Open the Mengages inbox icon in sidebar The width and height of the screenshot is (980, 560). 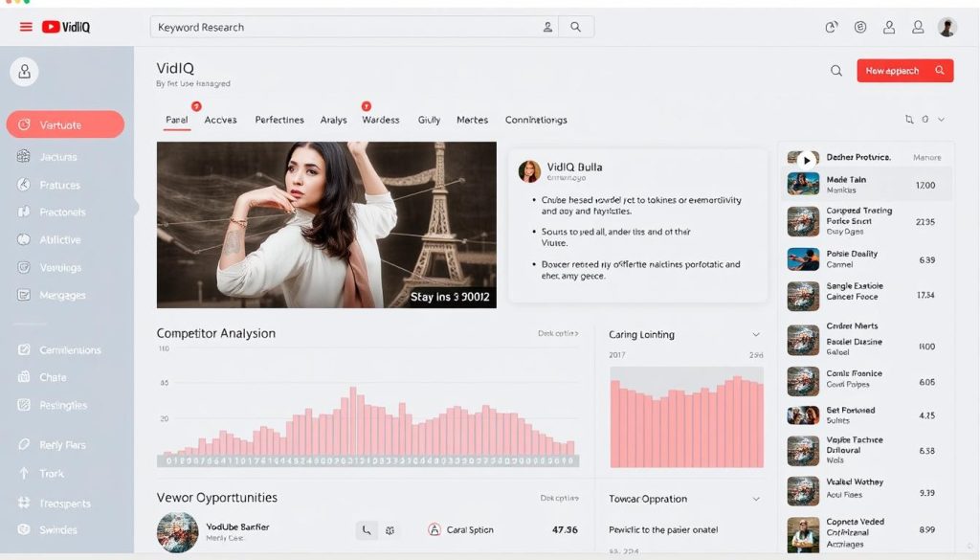[23, 295]
